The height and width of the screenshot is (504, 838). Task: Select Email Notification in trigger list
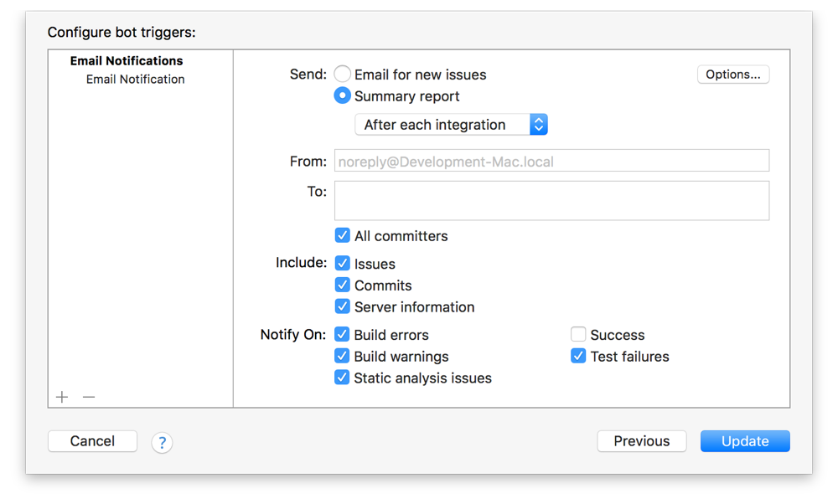tap(135, 80)
